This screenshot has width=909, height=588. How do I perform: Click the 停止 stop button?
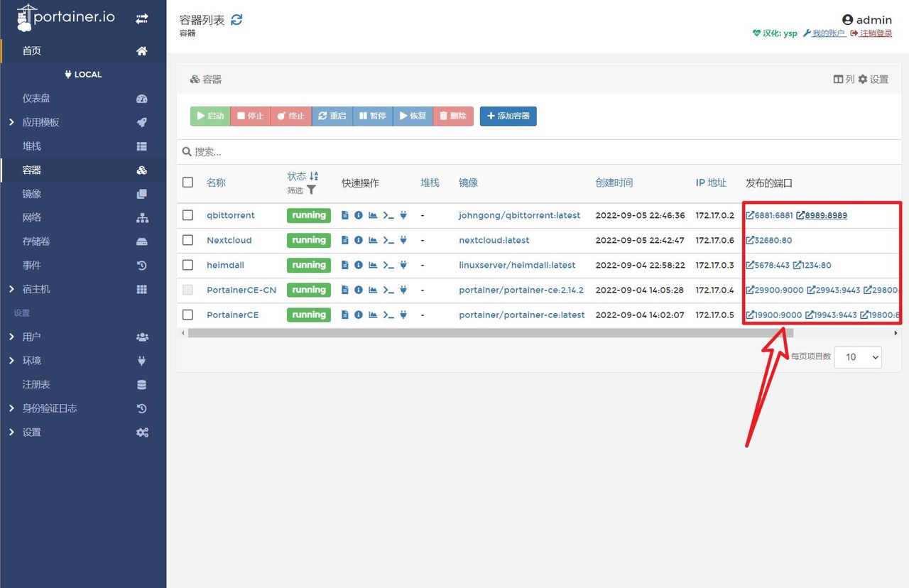pyautogui.click(x=251, y=116)
